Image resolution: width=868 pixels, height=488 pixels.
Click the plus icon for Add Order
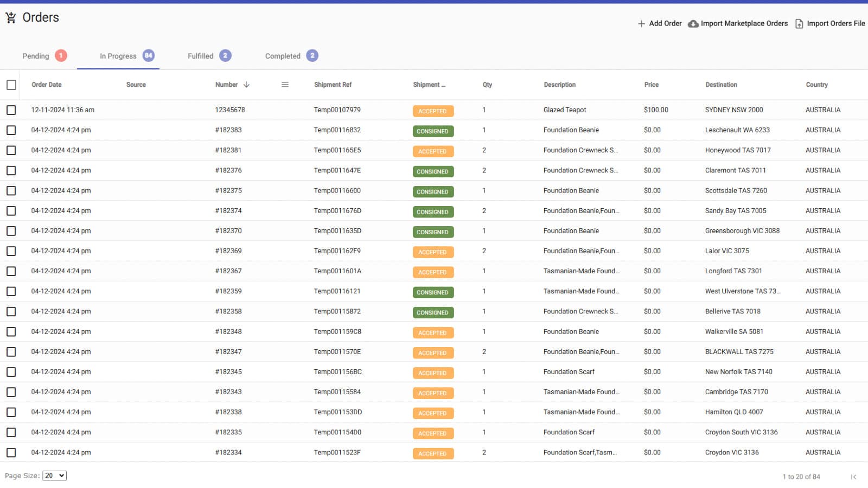tap(641, 24)
